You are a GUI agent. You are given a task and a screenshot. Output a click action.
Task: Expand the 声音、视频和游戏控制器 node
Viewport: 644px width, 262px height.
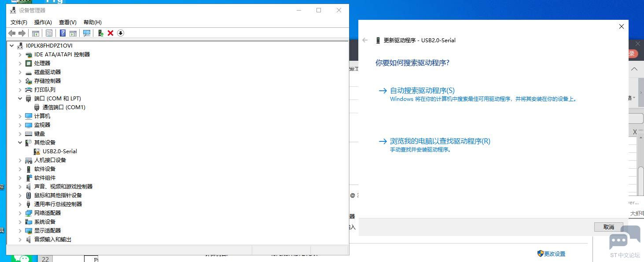click(20, 187)
